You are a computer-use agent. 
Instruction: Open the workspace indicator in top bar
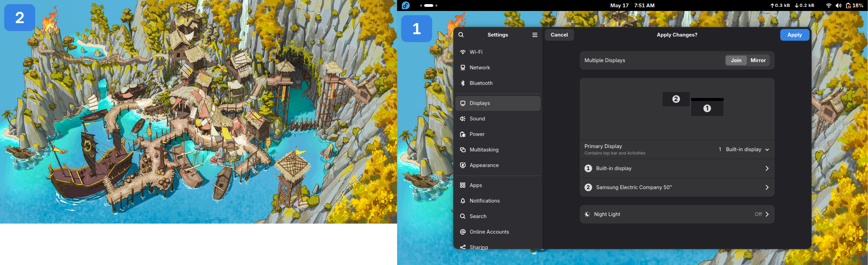(x=429, y=5)
